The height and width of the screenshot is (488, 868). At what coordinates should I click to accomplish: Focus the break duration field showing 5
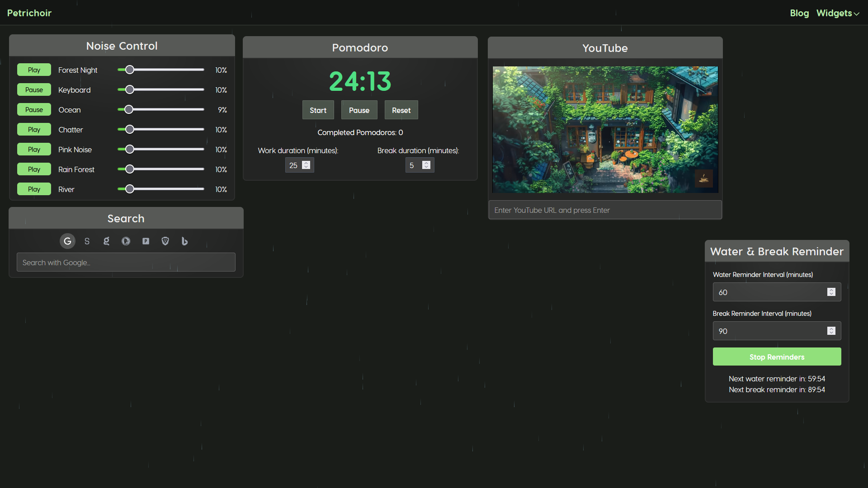tap(420, 165)
